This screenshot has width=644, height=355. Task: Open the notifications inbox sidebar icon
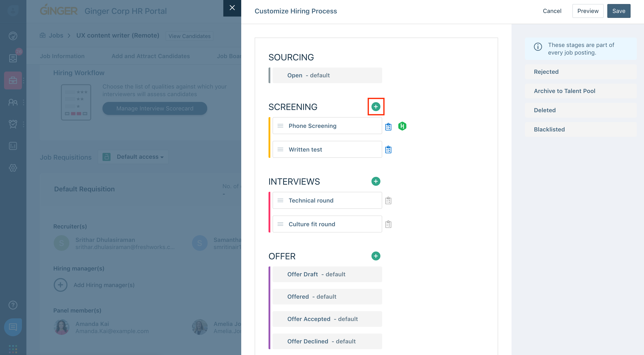pos(13,58)
